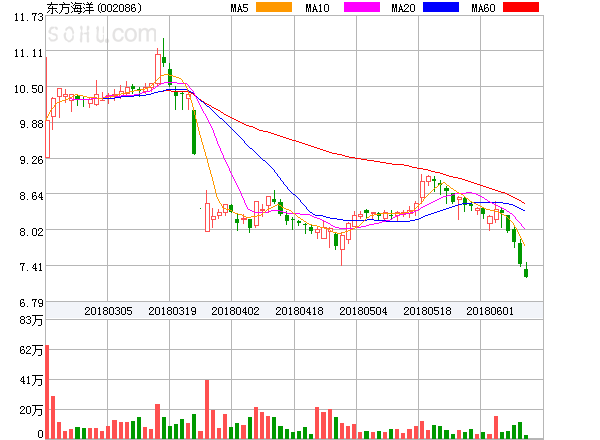Click the 20180319 date label
This screenshot has width=600, height=440.
pos(172,311)
